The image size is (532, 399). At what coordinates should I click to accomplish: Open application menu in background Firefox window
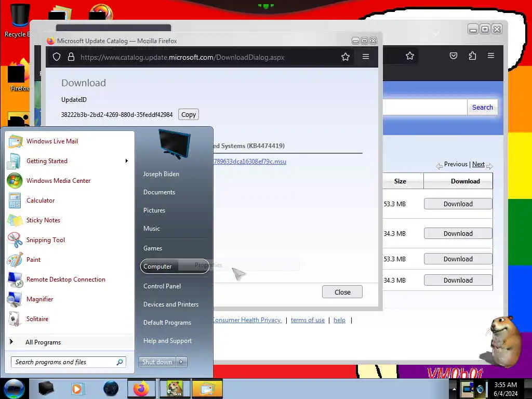490,55
